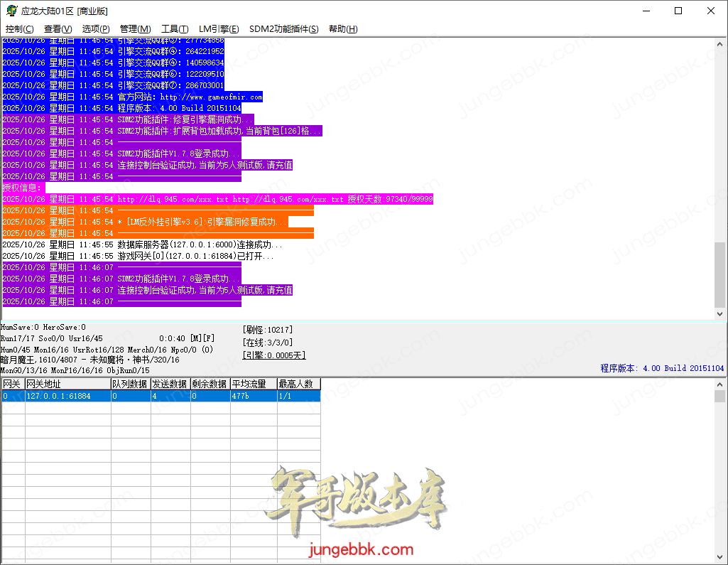Open the 帮助(H) menu

coord(343,29)
